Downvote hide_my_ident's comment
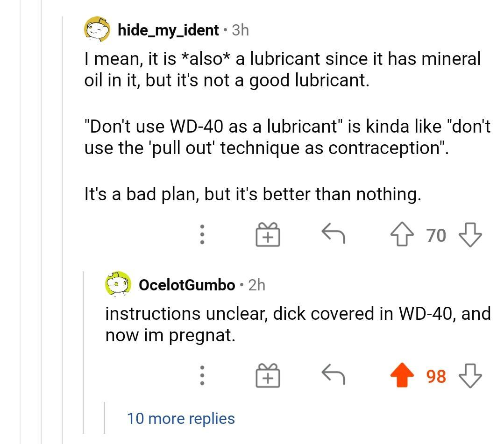The height and width of the screenshot is (444, 504). (x=470, y=234)
